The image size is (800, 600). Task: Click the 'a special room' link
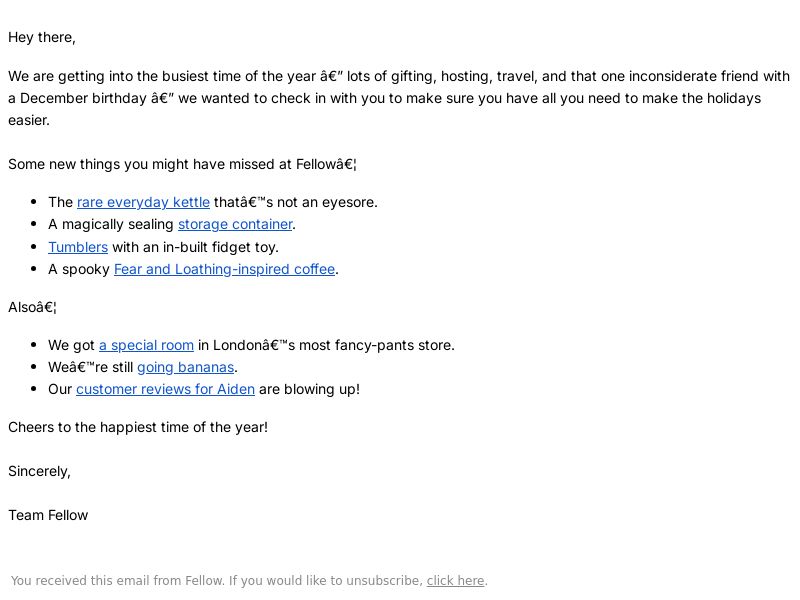[x=146, y=345]
